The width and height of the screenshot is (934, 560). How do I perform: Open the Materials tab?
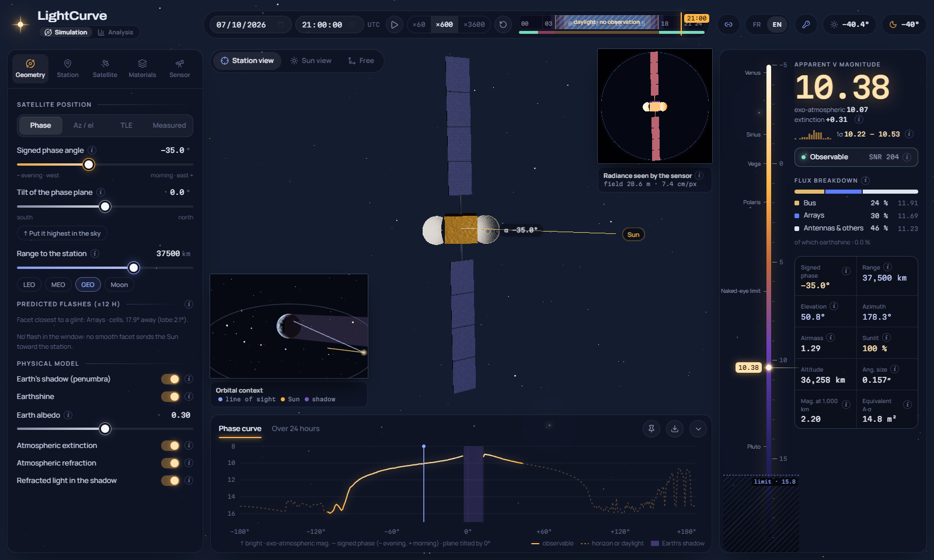click(x=142, y=68)
